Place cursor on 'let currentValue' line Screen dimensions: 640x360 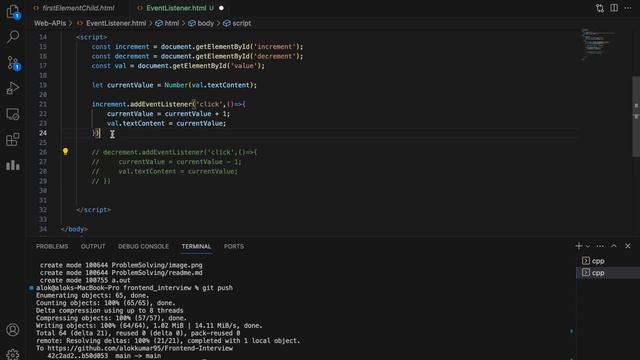(174, 85)
